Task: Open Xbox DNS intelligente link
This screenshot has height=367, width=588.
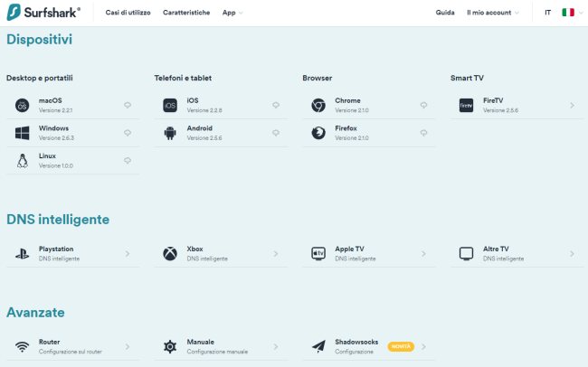Action: [221, 254]
